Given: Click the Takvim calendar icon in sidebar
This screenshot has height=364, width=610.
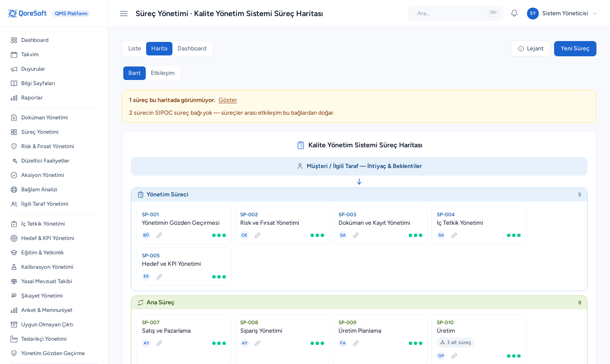Looking at the screenshot, I should [x=14, y=55].
